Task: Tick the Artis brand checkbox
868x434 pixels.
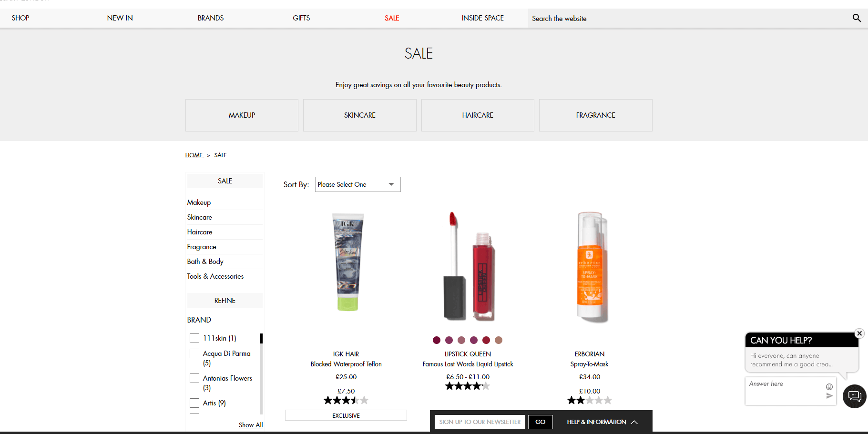Action: (194, 403)
